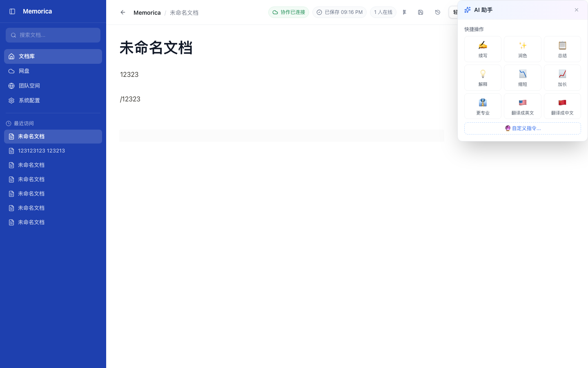Click the AI 助手 sparkle icon
Screen dimensions: 588x368
point(468,10)
